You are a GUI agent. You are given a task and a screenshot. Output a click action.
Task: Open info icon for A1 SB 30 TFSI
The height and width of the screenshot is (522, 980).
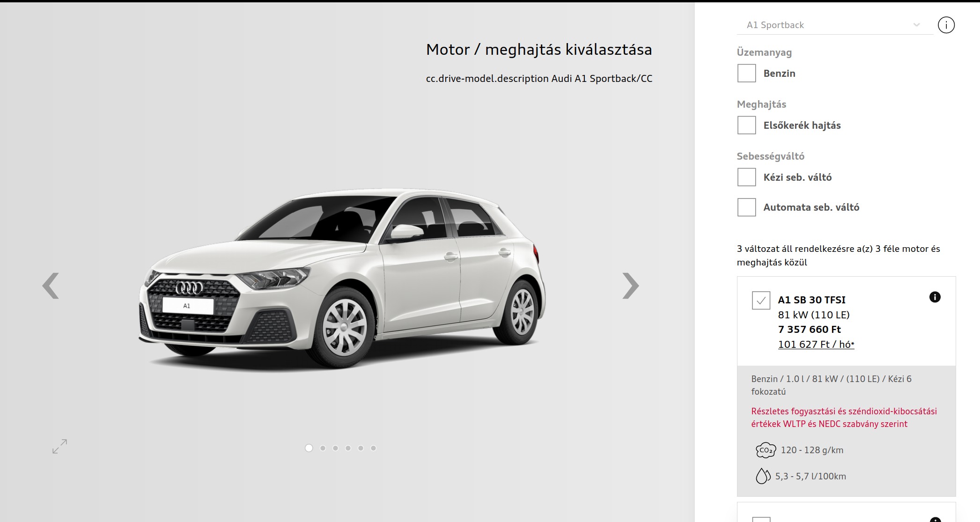(935, 297)
